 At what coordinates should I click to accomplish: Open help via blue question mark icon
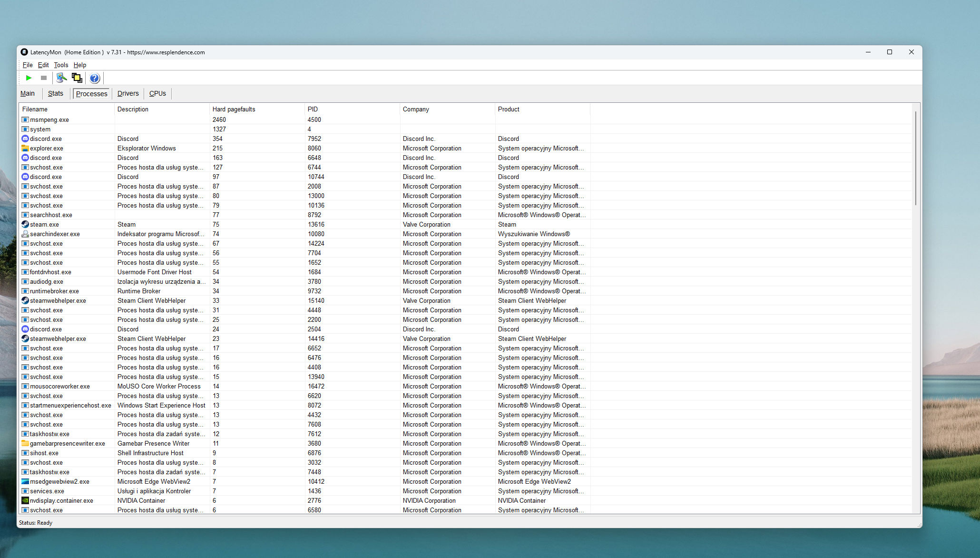point(95,78)
